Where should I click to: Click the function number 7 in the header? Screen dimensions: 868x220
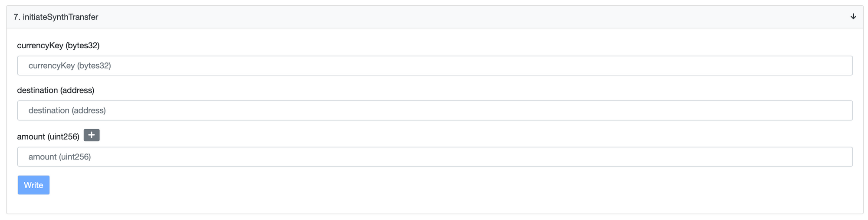click(x=16, y=17)
